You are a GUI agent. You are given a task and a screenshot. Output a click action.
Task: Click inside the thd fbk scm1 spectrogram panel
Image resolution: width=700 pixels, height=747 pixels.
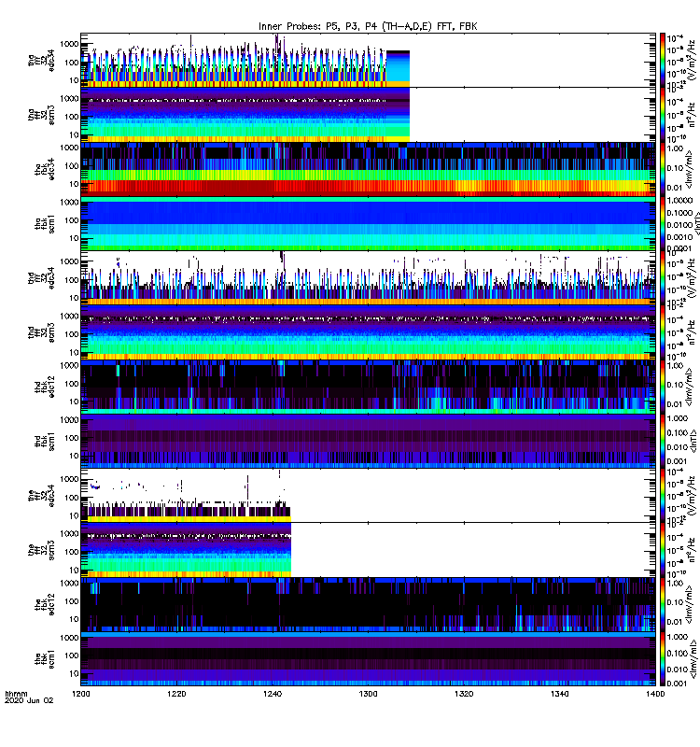coord(368,441)
